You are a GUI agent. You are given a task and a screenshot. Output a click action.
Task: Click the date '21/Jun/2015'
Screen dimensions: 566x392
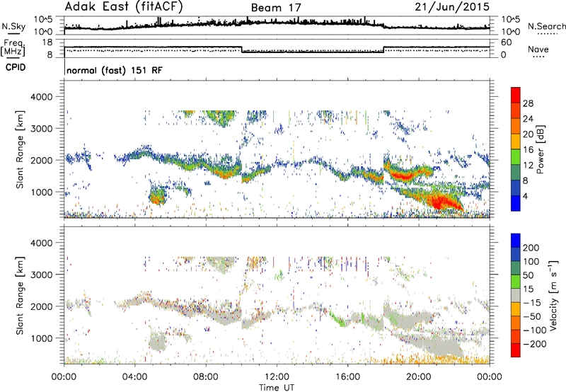(x=452, y=6)
